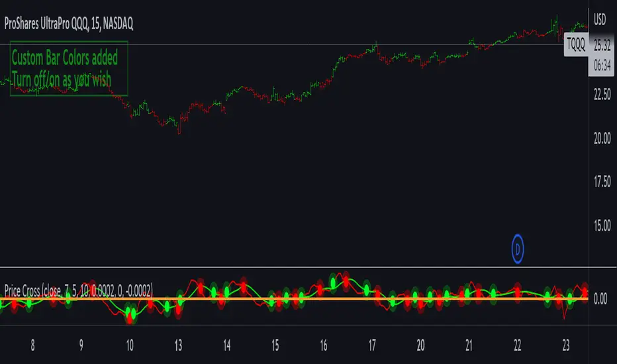This screenshot has width=617, height=364.
Task: Select the ProShares UltraPro QQQ chart title
Action: pyautogui.click(x=68, y=24)
